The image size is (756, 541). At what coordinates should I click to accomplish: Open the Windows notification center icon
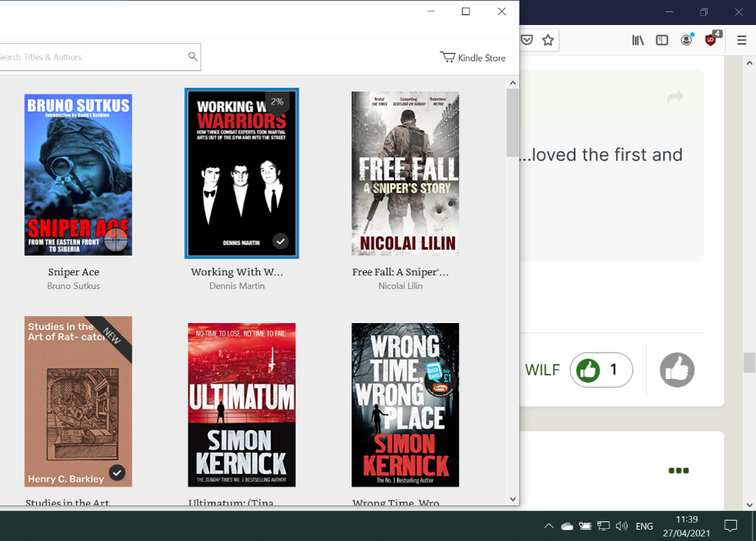click(731, 526)
